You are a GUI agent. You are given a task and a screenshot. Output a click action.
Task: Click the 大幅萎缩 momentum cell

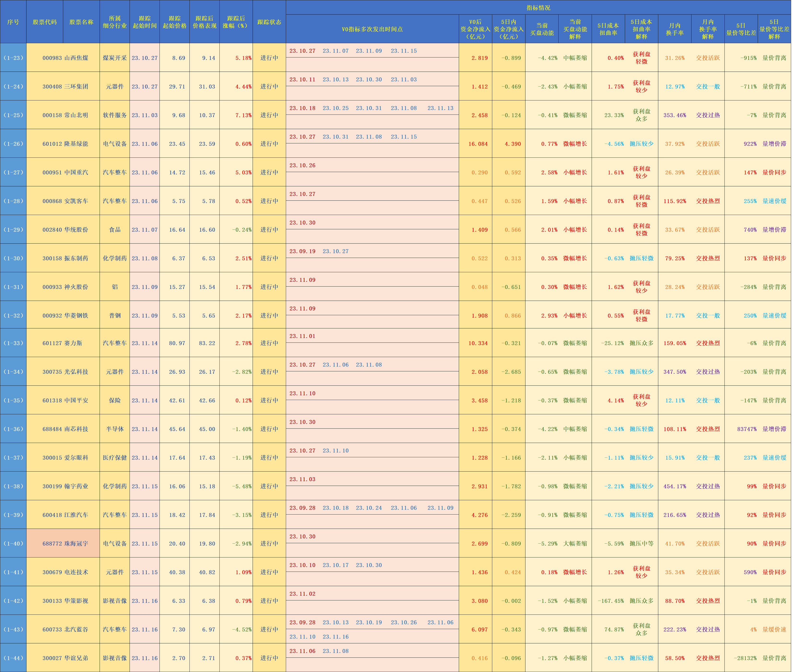[x=575, y=543]
